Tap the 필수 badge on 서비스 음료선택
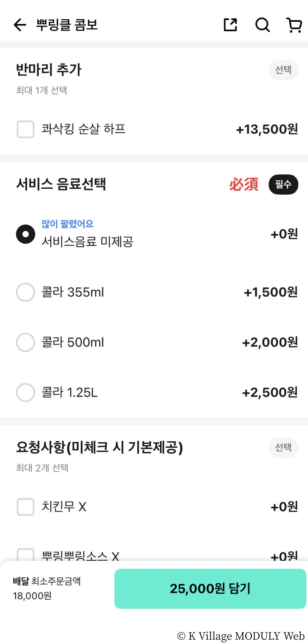 (283, 184)
